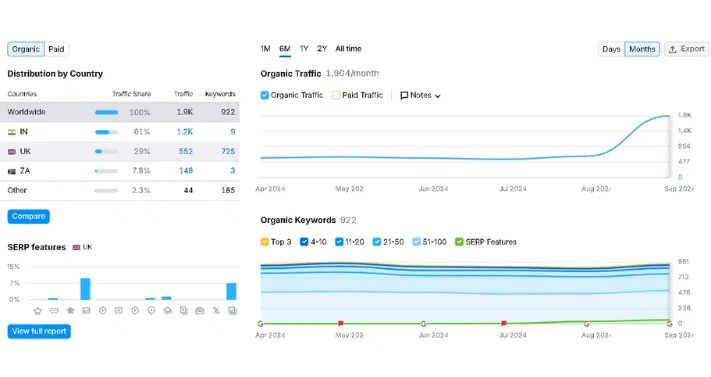Image resolution: width=711 pixels, height=377 pixels.
Task: Enable the Paid Traffic checkbox
Action: click(336, 95)
